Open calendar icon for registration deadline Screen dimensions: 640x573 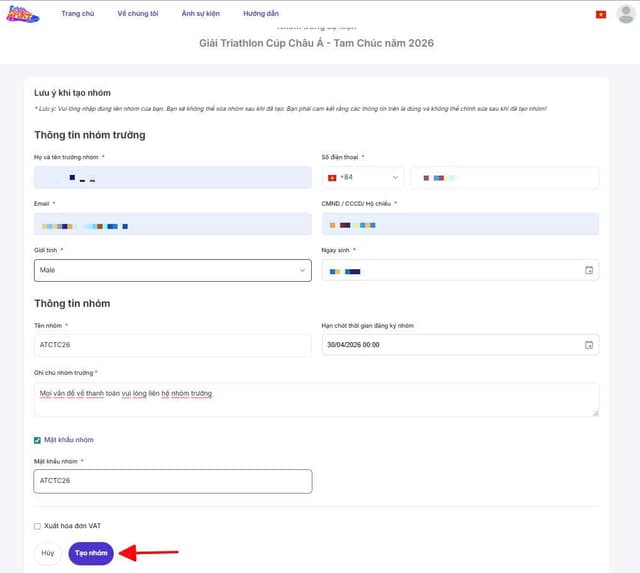(x=588, y=345)
